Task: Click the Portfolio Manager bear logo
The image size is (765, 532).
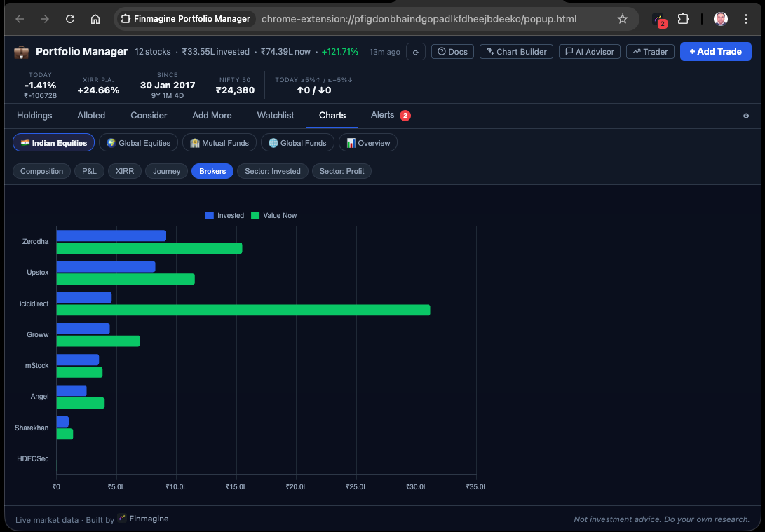Action: 21,52
